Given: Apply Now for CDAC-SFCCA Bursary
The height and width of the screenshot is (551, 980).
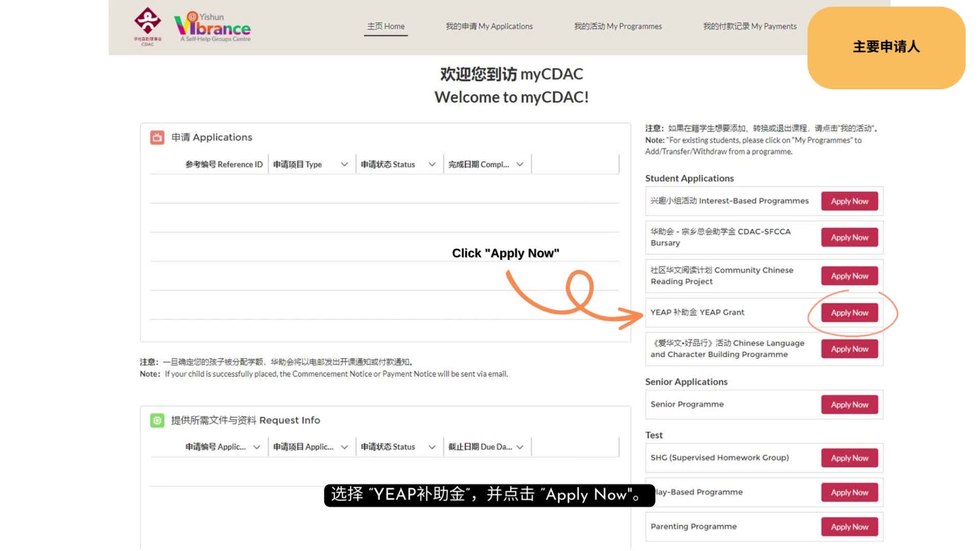Looking at the screenshot, I should (849, 237).
